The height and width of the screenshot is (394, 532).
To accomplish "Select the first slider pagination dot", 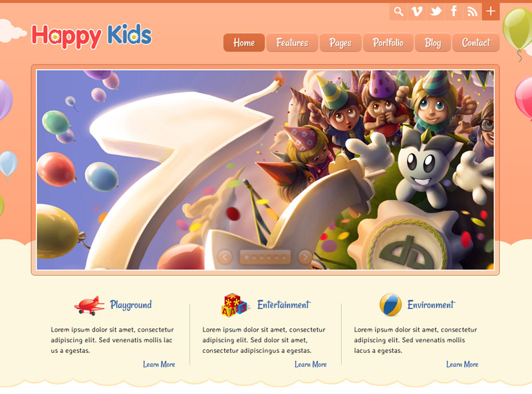I will (x=247, y=258).
